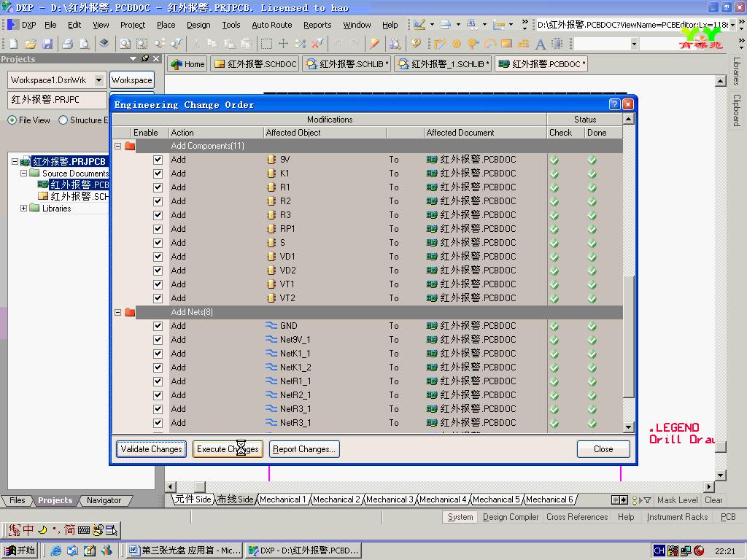The image size is (747, 560).
Task: Click the Validate Changes button
Action: click(152, 449)
